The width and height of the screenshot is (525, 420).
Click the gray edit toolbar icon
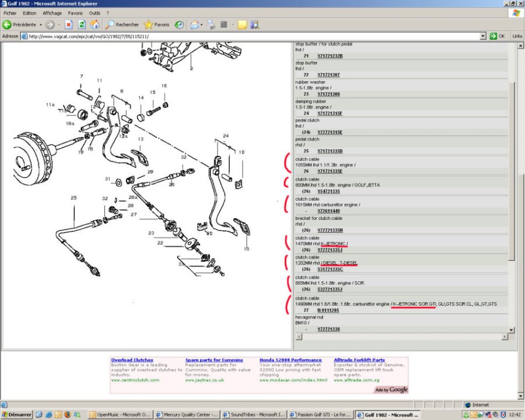coord(223,24)
